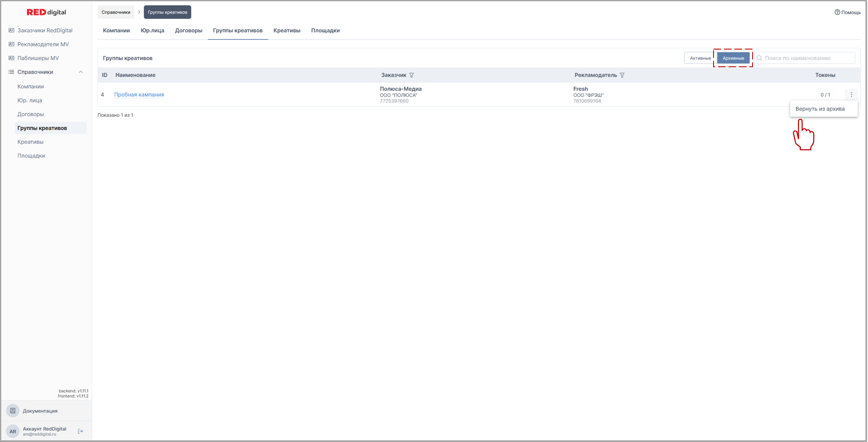Open Паблишеры MV in the sidebar
This screenshot has width=868, height=442.
pos(38,58)
